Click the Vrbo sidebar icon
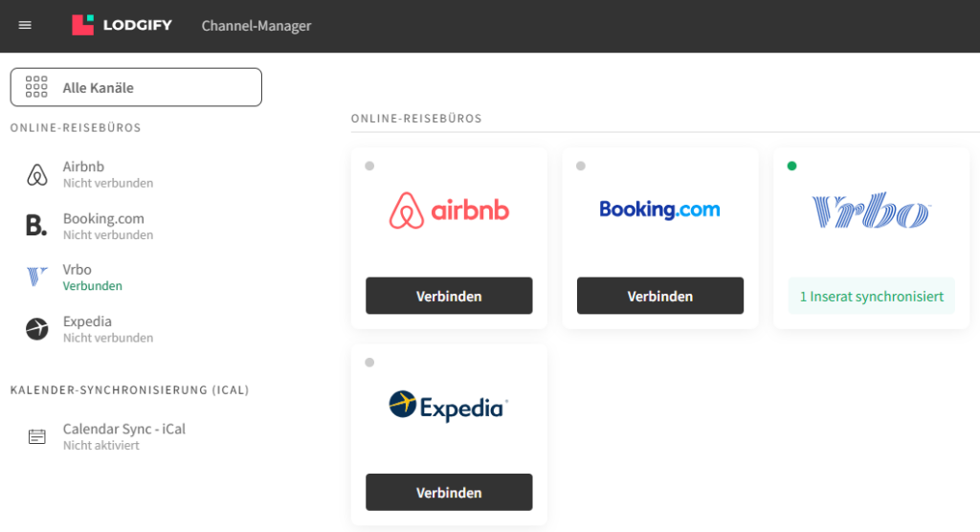 point(37,277)
